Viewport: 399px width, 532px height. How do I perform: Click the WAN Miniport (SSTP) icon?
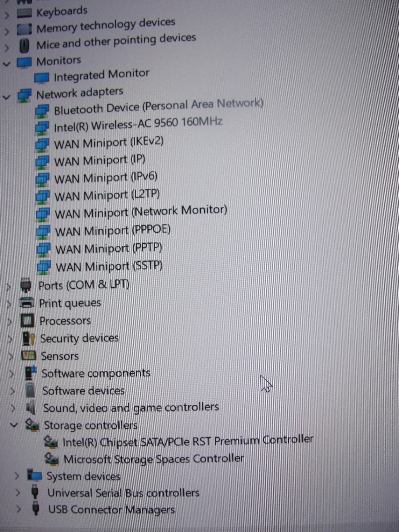click(x=44, y=267)
